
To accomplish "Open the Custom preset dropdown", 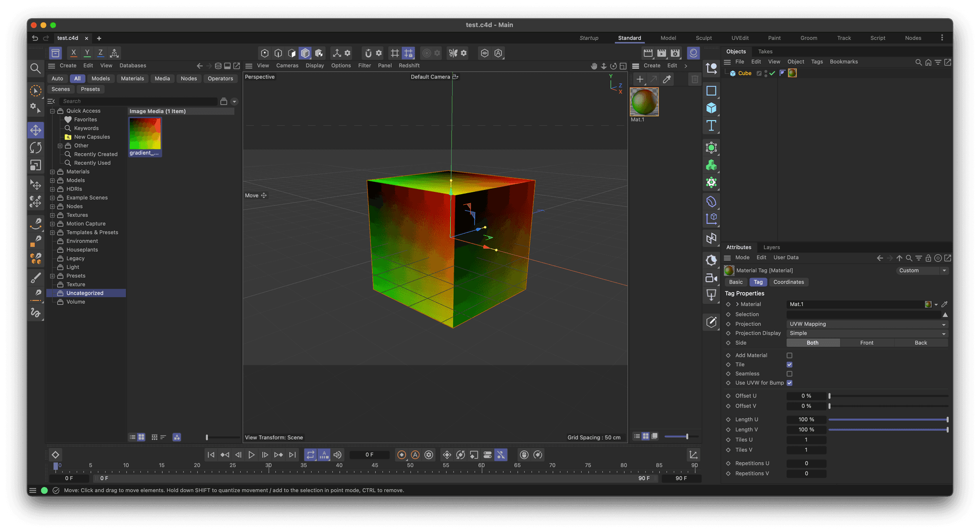I will (922, 271).
